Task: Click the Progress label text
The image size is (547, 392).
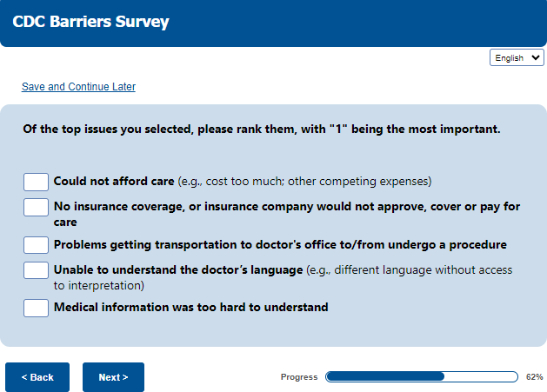Action: 299,377
